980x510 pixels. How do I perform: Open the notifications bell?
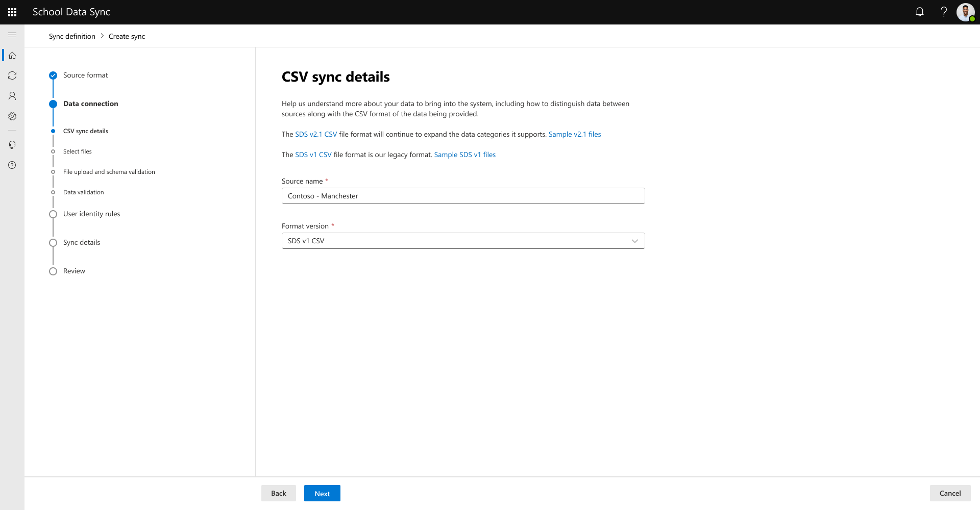pyautogui.click(x=920, y=12)
